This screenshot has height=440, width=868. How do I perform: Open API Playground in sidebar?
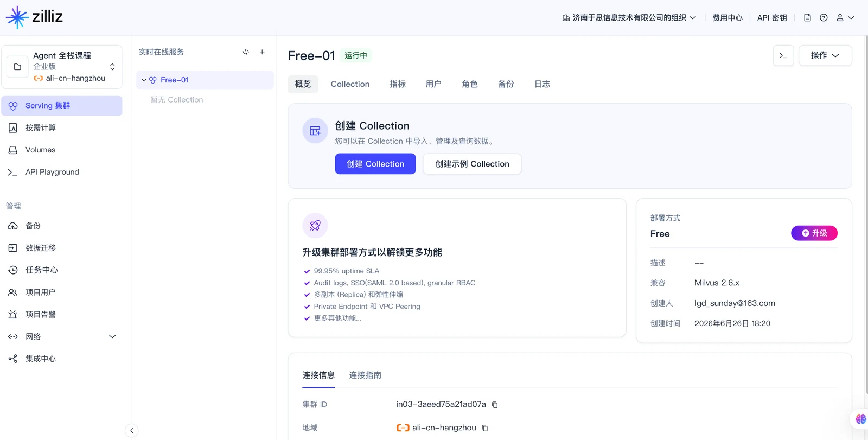coord(62,172)
